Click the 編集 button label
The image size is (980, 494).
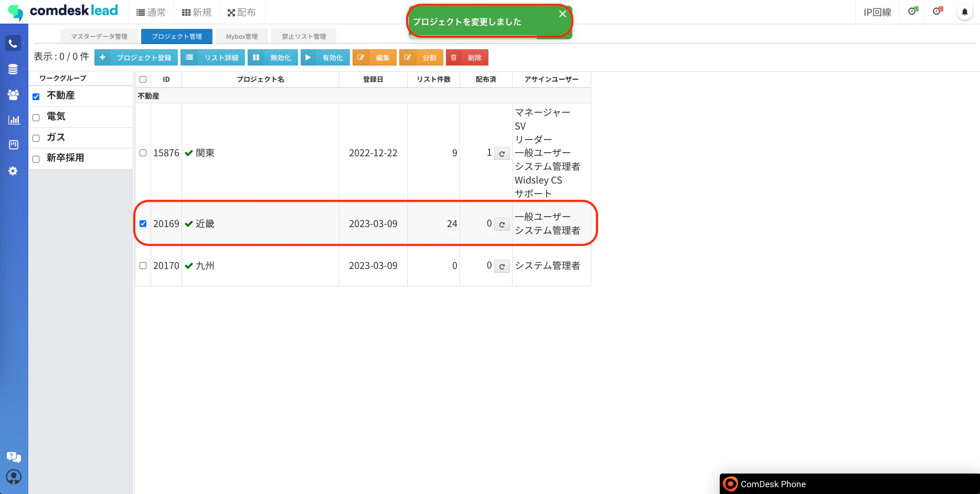pyautogui.click(x=383, y=58)
